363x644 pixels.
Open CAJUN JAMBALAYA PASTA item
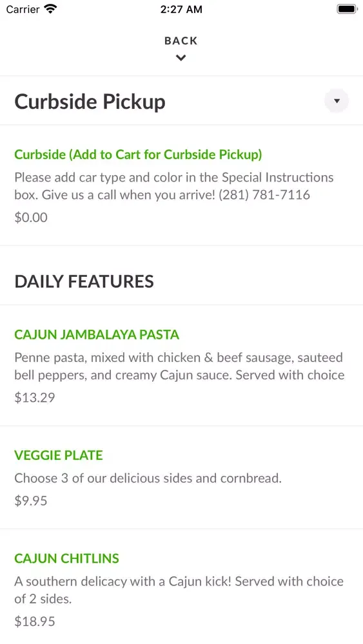97,334
